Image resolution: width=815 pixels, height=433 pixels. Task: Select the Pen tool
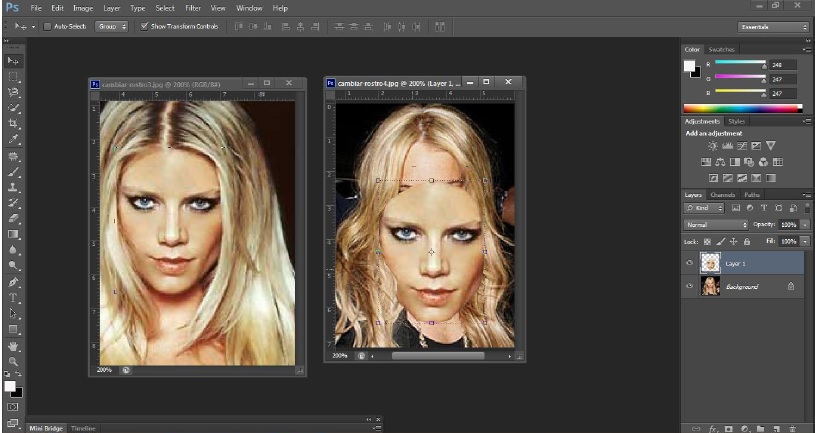[x=14, y=282]
